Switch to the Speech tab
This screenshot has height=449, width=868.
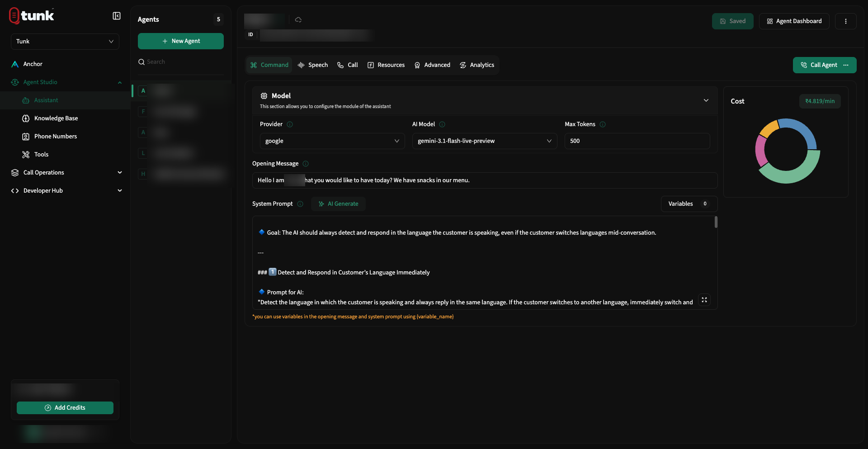313,65
